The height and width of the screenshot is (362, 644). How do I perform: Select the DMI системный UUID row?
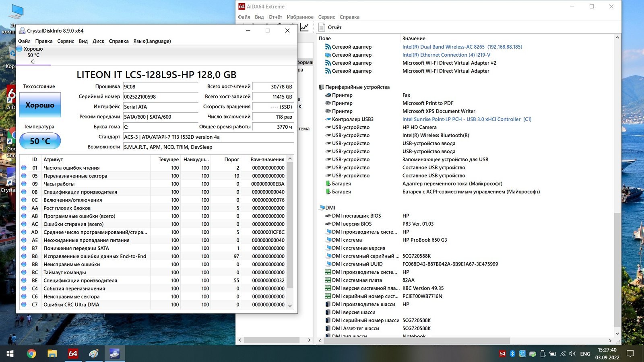(x=465, y=264)
